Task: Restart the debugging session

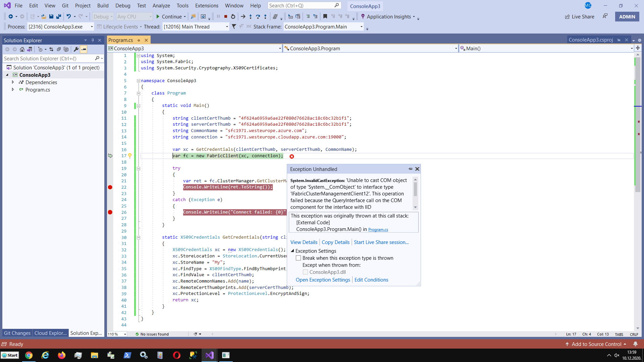Action: pos(233,16)
